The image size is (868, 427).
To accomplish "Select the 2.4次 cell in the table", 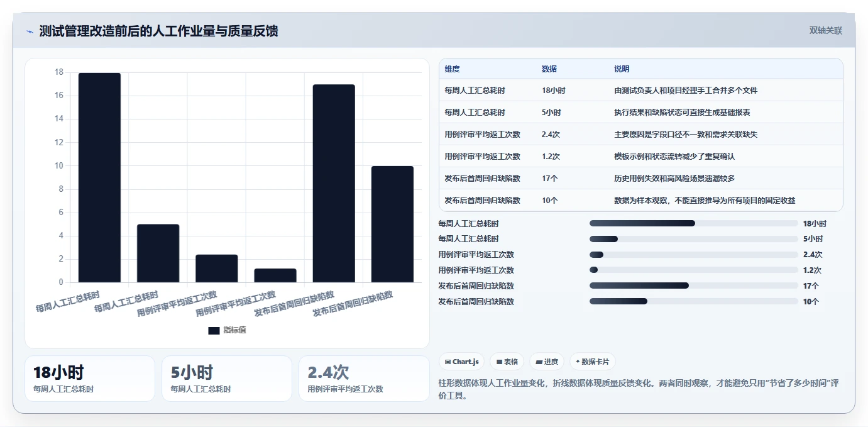I will click(x=551, y=135).
